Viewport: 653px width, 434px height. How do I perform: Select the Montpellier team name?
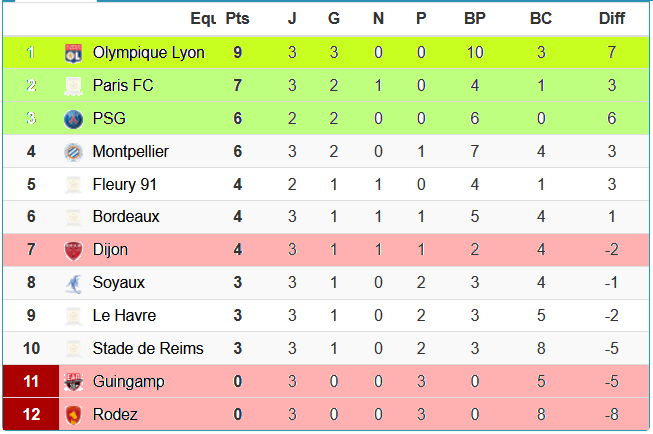[130, 152]
